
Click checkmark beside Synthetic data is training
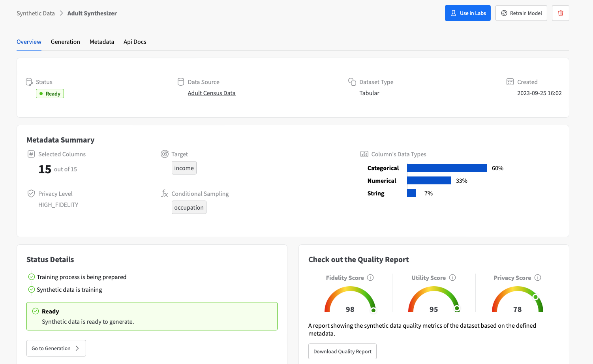point(32,289)
